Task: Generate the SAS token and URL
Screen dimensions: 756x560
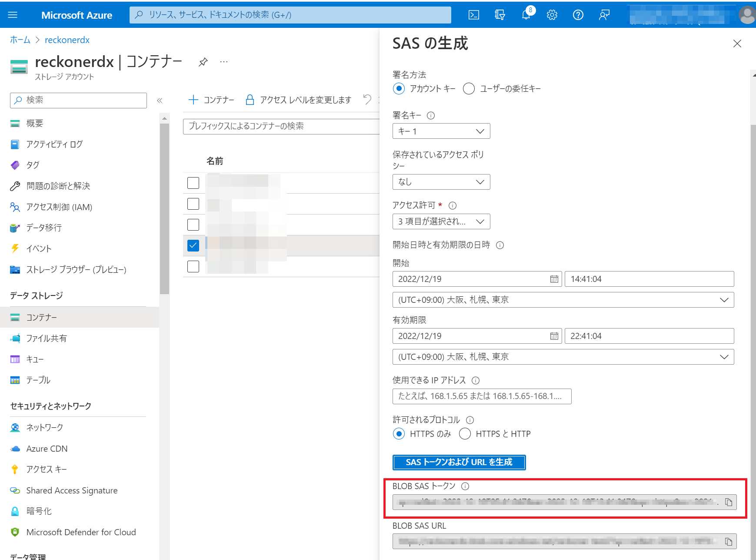Action: (x=459, y=462)
